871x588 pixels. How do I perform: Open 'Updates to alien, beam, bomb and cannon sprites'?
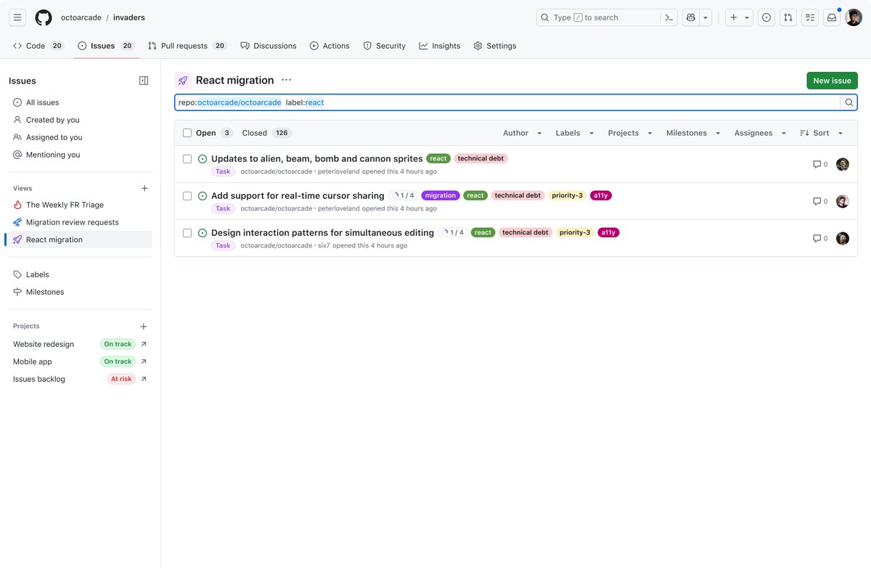point(316,158)
